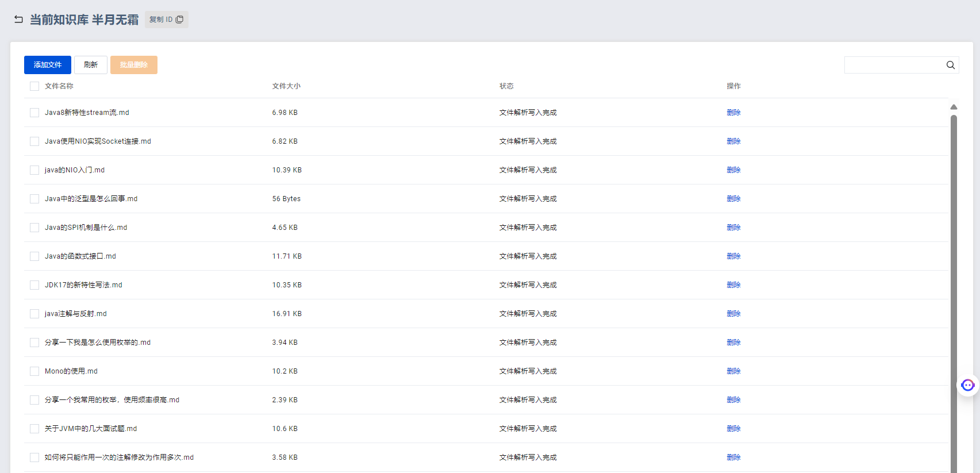Click the file name Java的SPI机制是什么.md
Viewport: 980px width, 473px height.
(x=86, y=228)
